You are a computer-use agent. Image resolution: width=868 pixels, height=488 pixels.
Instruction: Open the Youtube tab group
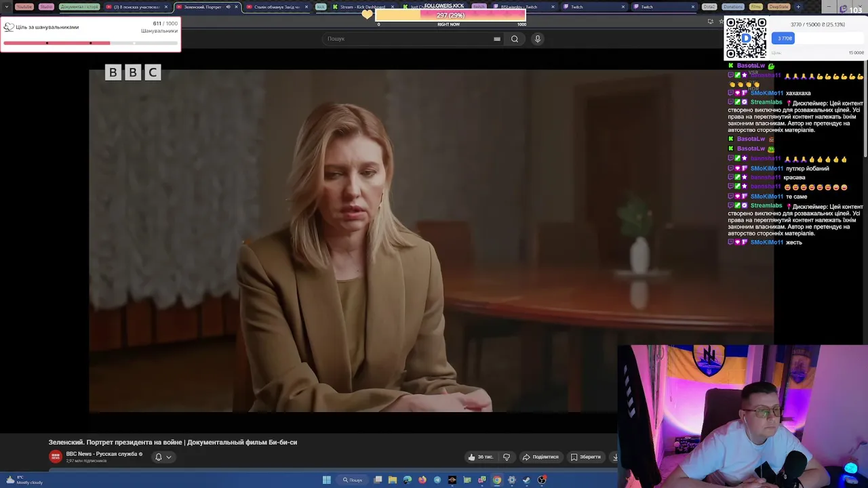24,7
